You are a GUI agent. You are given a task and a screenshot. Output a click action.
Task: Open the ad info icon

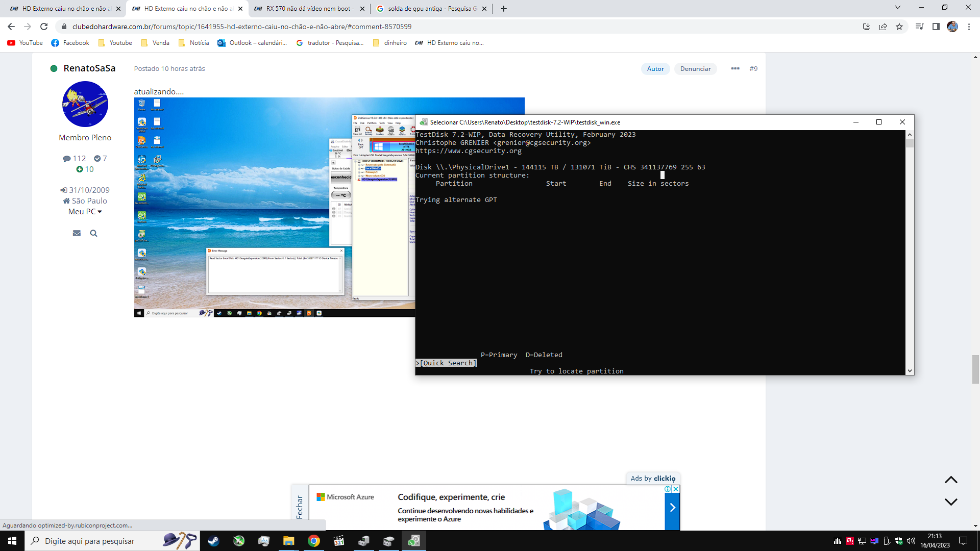click(x=668, y=489)
